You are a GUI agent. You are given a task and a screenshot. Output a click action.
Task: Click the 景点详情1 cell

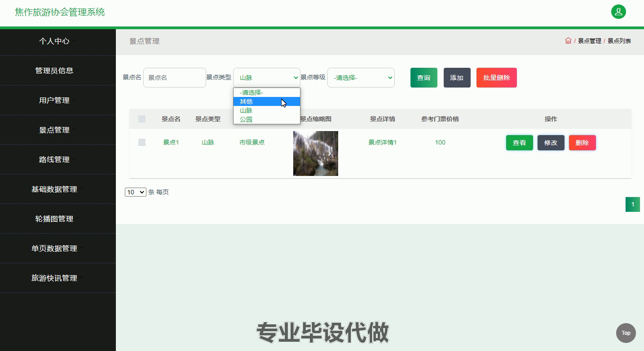383,142
